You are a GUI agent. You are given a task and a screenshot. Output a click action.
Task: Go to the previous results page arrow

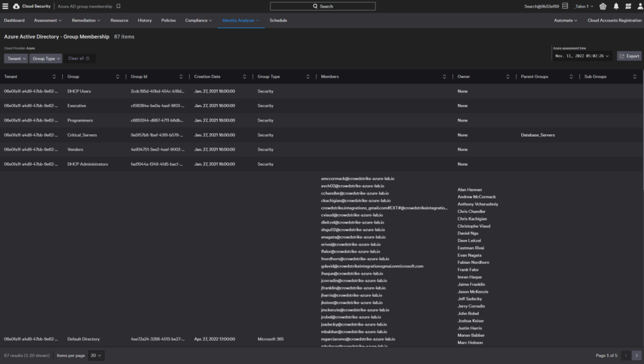pyautogui.click(x=626, y=355)
